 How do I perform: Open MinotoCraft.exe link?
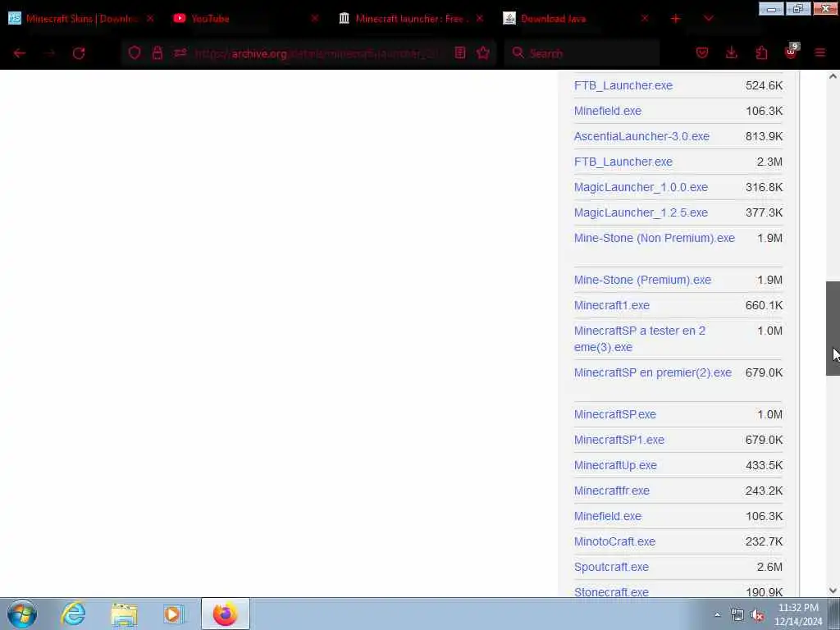614,541
